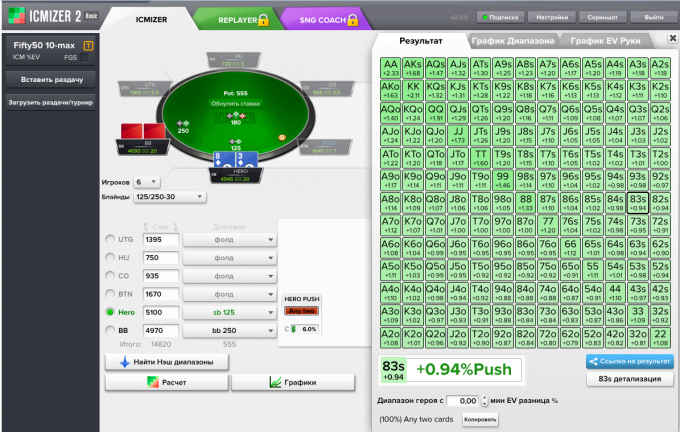The image size is (680, 432).
Task: Click the UTG stack field 1395
Action: pos(160,239)
